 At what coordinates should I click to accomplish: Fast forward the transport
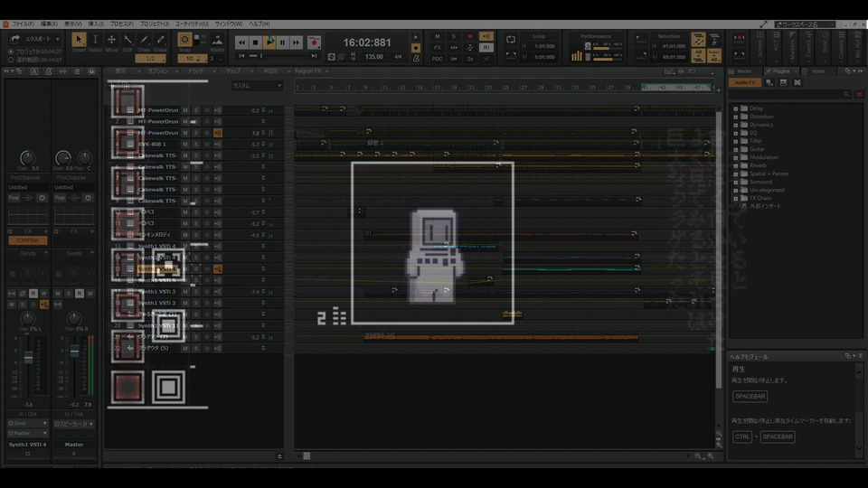[x=297, y=42]
